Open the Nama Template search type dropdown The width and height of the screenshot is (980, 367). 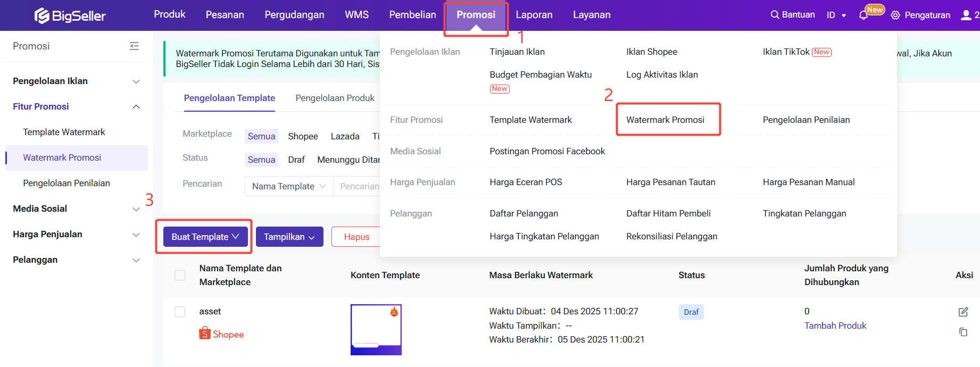[288, 186]
